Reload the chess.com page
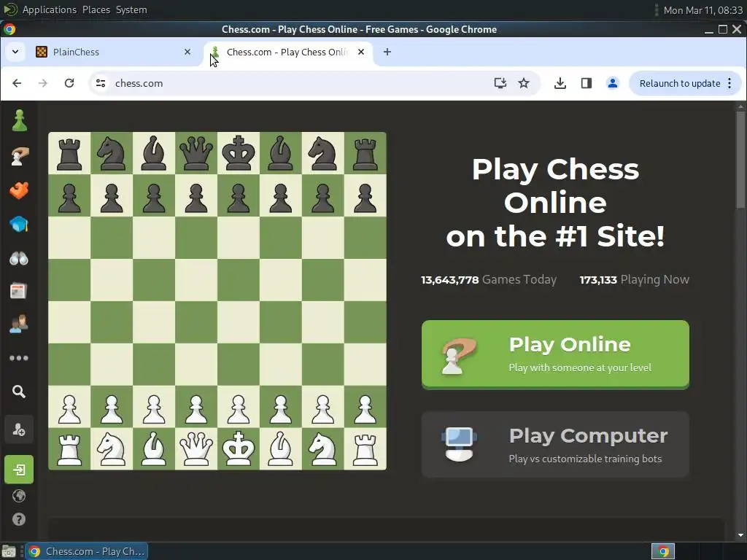The image size is (747, 560). pos(69,83)
